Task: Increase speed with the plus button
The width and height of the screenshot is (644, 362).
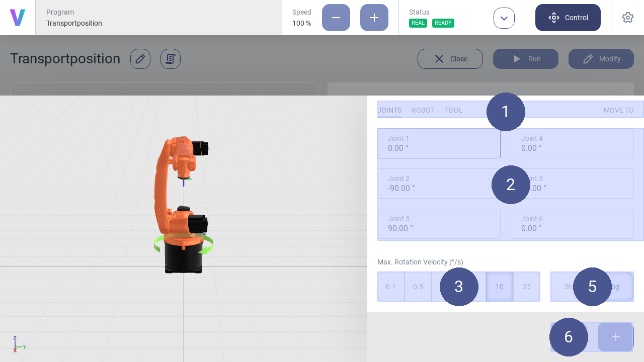Action: pyautogui.click(x=374, y=18)
